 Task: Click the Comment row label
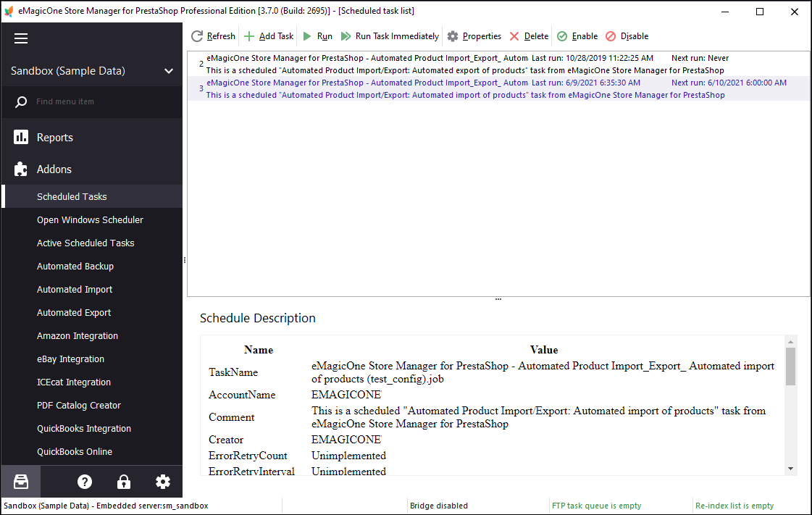pyautogui.click(x=232, y=417)
